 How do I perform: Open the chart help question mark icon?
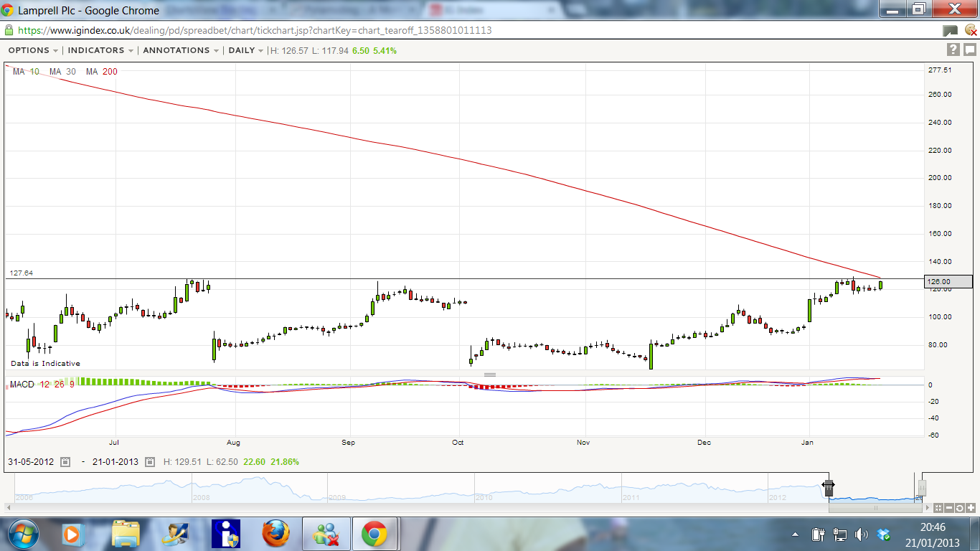tap(953, 50)
